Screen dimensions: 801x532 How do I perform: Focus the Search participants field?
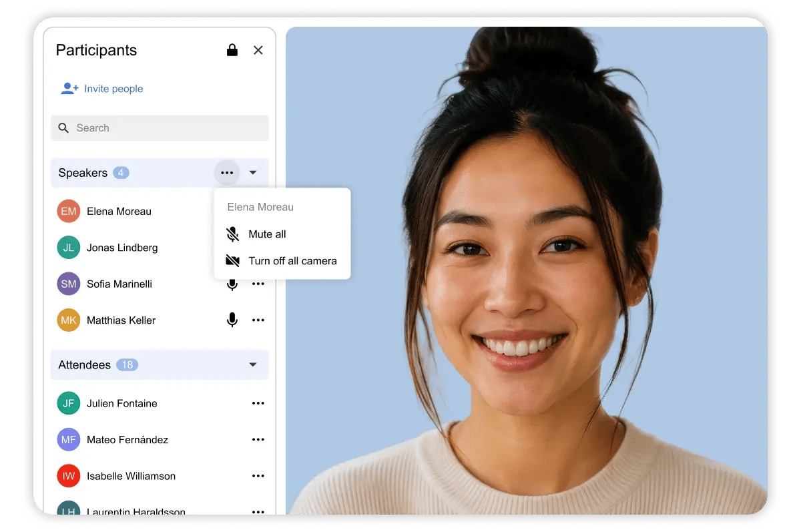click(160, 128)
